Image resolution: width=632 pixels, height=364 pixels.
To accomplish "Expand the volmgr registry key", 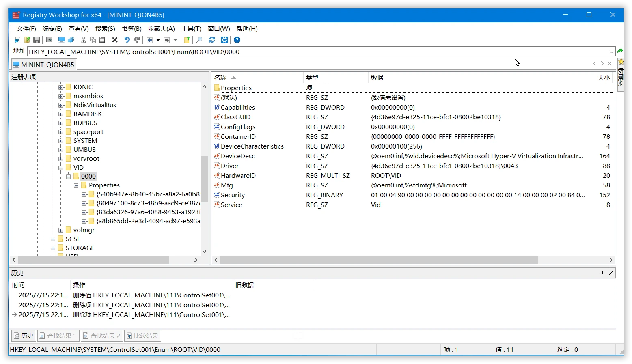I will tap(60, 230).
